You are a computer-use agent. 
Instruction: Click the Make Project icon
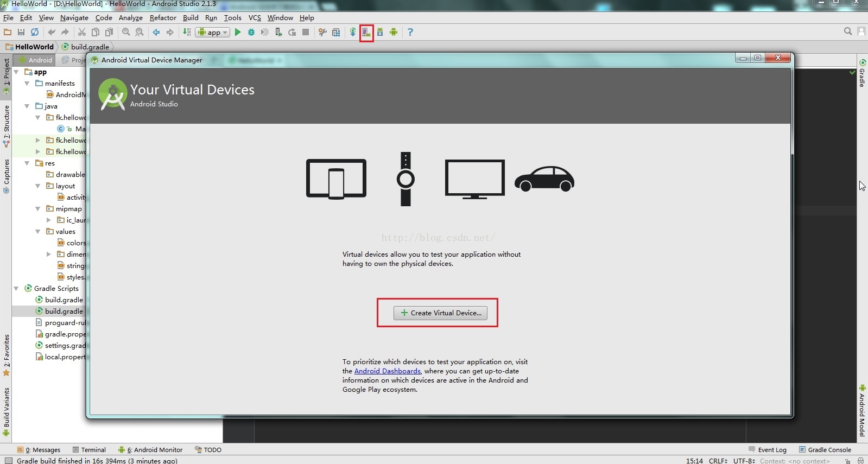pos(187,32)
